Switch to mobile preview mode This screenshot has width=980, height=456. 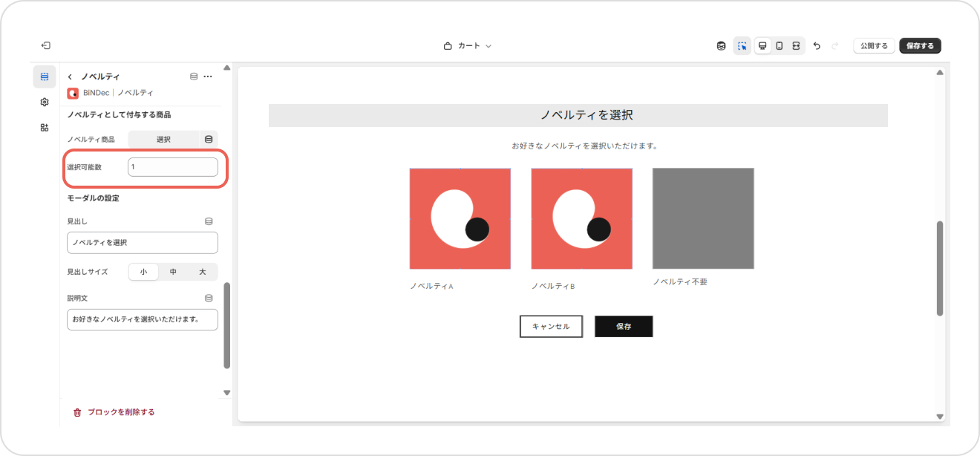point(779,46)
